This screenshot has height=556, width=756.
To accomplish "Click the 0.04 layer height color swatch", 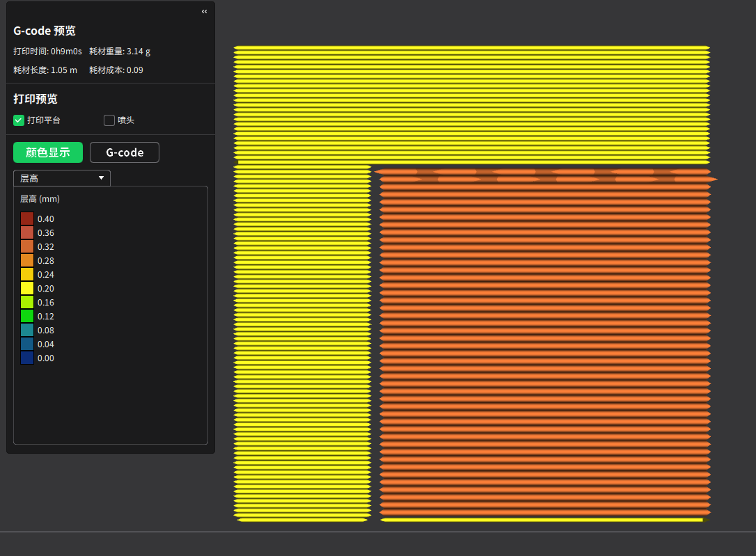I will 27,344.
